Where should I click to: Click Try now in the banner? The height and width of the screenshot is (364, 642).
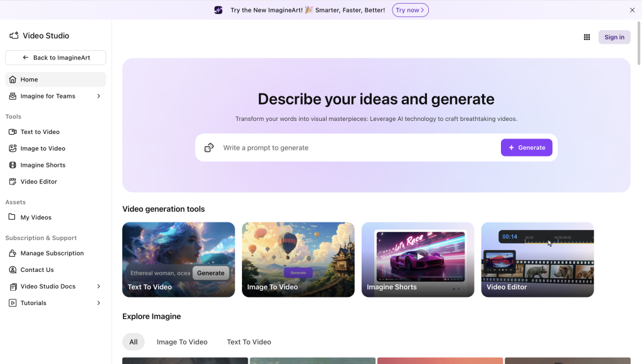[410, 10]
